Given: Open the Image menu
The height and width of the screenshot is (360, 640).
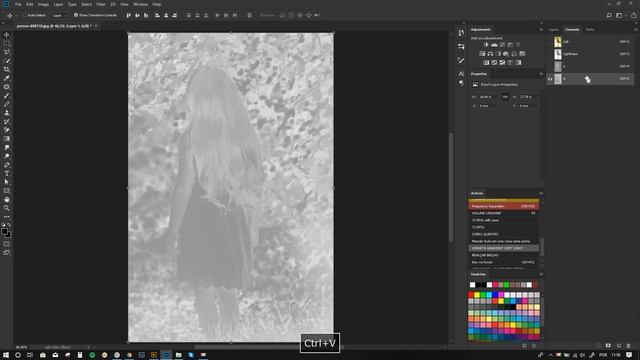Looking at the screenshot, I should [43, 4].
